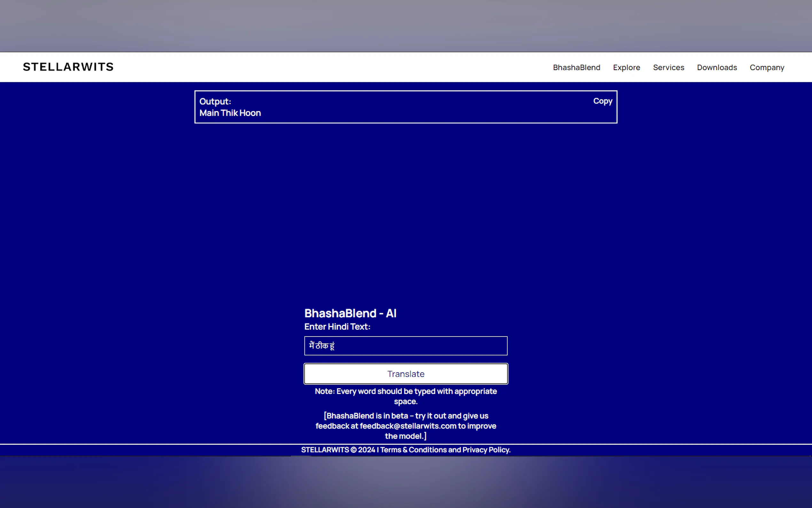Open the Privacy Policy link in the footer
Screen dimensions: 812x508
click(486, 450)
